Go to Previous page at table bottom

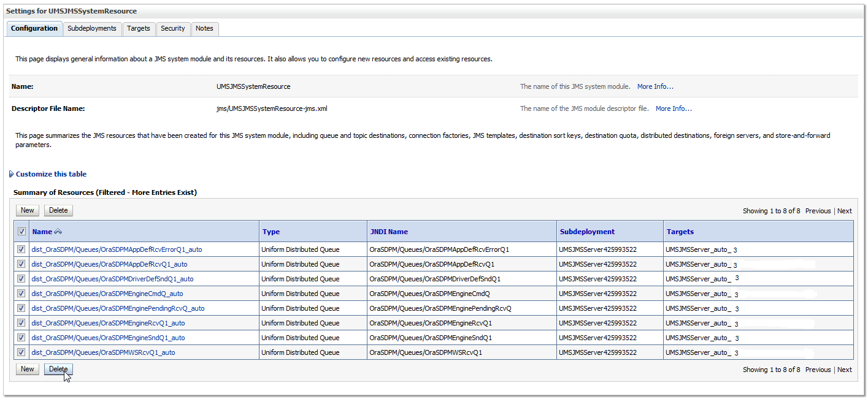(818, 370)
